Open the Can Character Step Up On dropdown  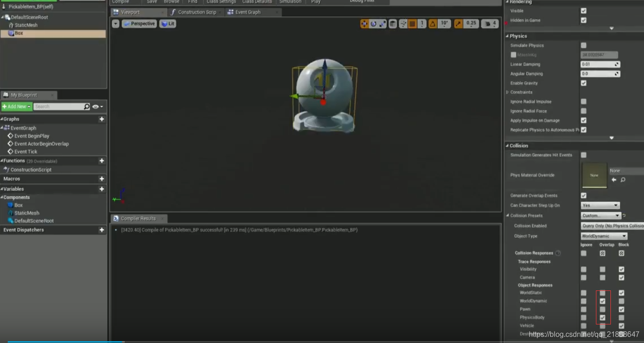(600, 205)
